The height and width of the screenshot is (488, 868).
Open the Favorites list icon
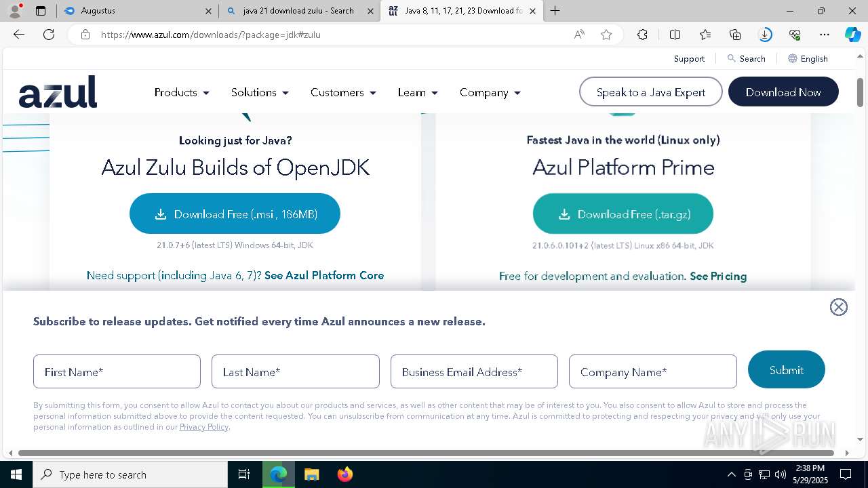[x=705, y=35]
